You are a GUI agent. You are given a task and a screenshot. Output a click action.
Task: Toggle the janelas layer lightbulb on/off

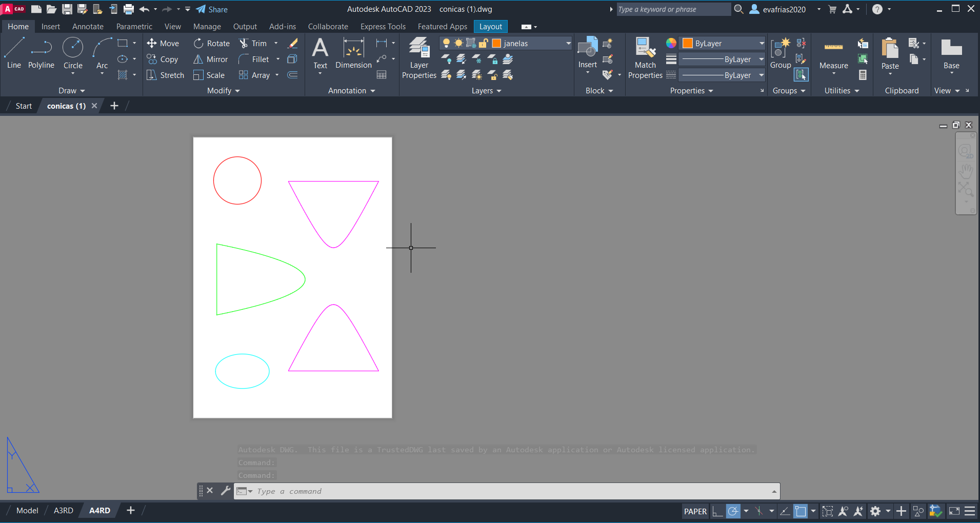click(447, 44)
